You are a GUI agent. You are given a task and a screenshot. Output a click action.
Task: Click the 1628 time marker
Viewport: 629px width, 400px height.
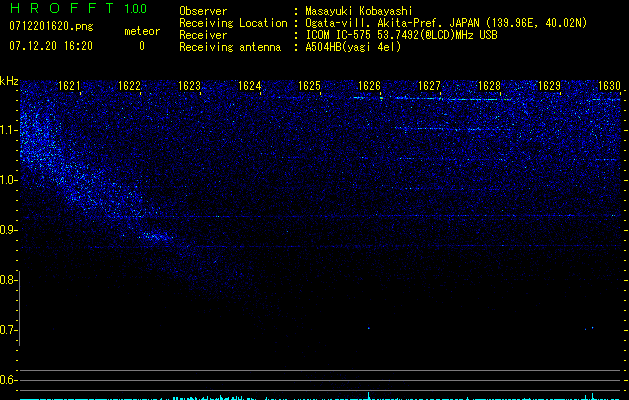pos(489,86)
